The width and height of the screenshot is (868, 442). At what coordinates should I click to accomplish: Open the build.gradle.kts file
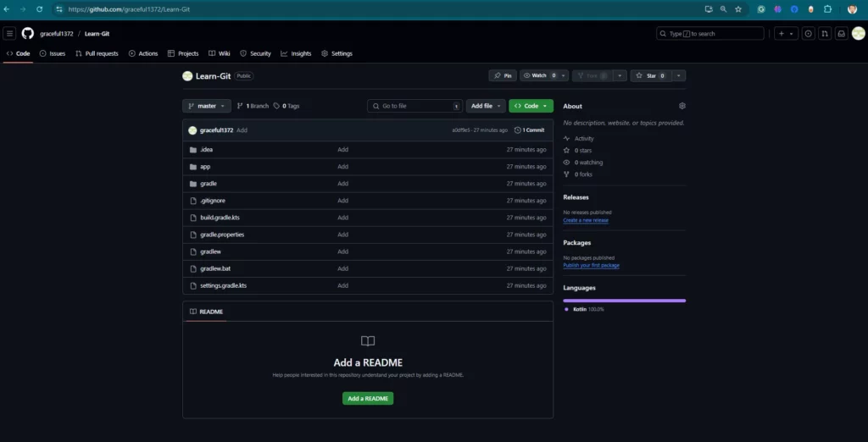pos(220,218)
